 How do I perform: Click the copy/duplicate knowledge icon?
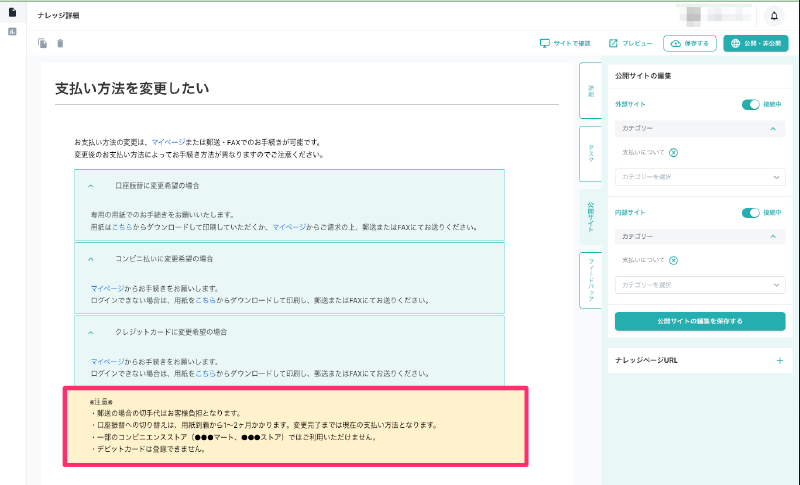(43, 43)
